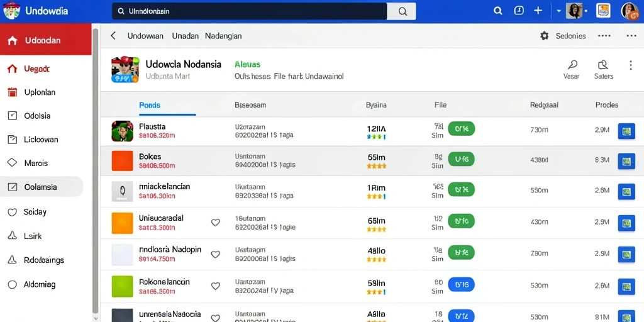Toggle the heart favorite for Unisucaradal
The image size is (644, 322).
tap(215, 223)
